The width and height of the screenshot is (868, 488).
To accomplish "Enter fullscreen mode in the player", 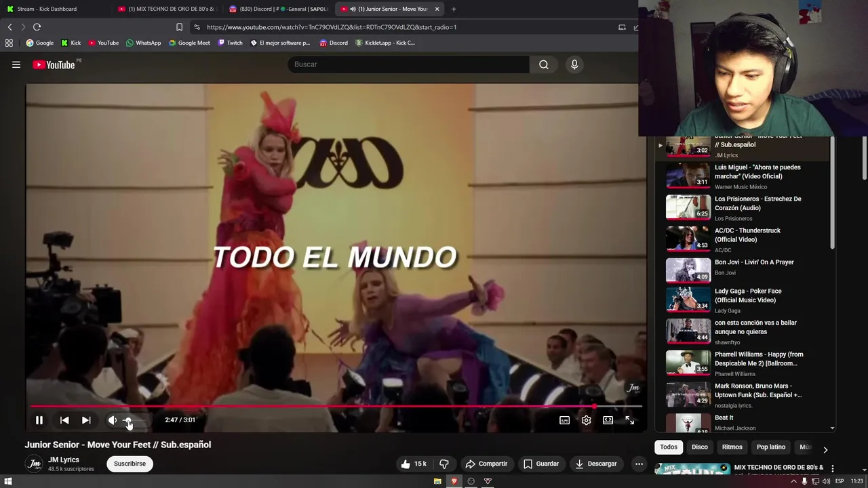I will (x=629, y=420).
